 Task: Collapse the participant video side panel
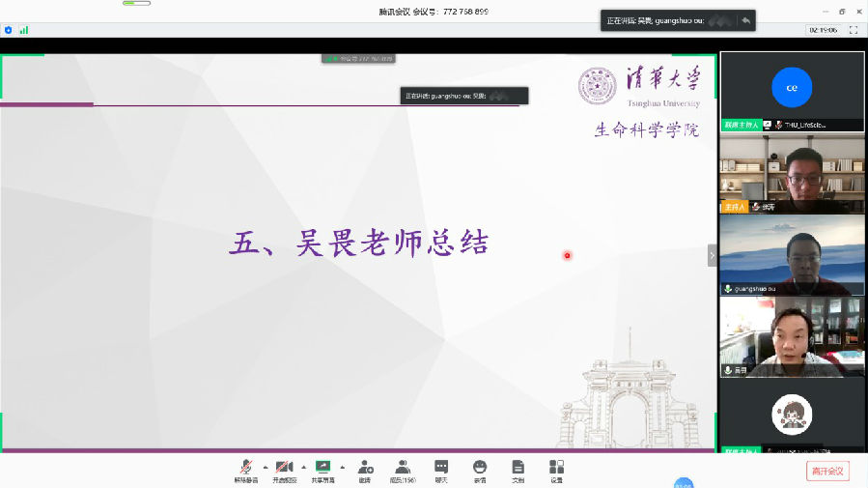pos(713,256)
